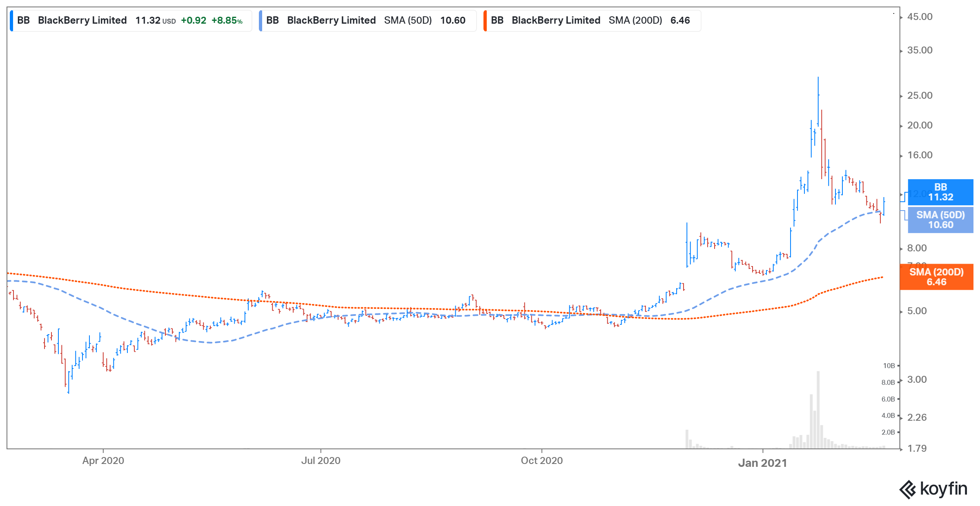This screenshot has width=980, height=506.
Task: Click the Jan 2021 date label
Action: [762, 463]
